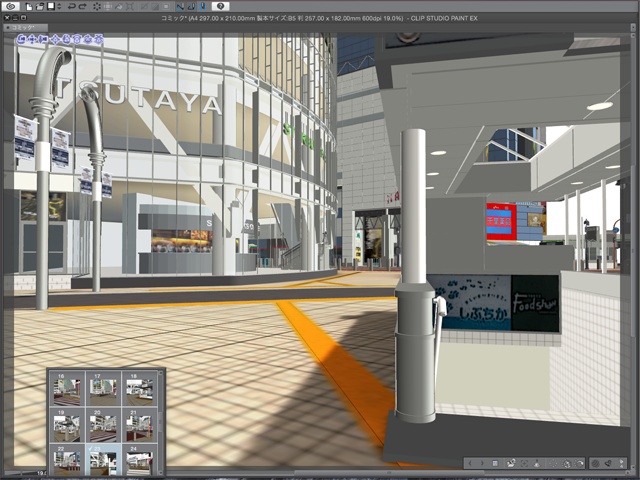
Task: Select the camera rotate manipulator icon
Action: [22, 40]
